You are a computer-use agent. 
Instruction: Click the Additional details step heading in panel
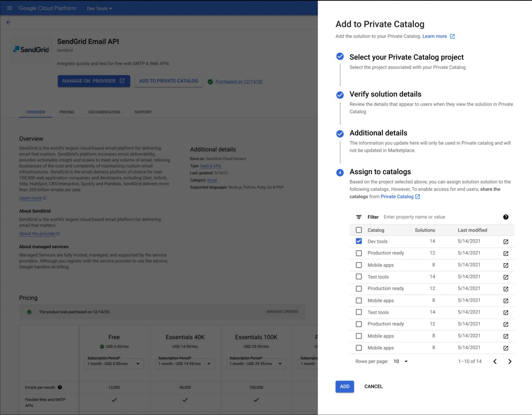point(378,133)
